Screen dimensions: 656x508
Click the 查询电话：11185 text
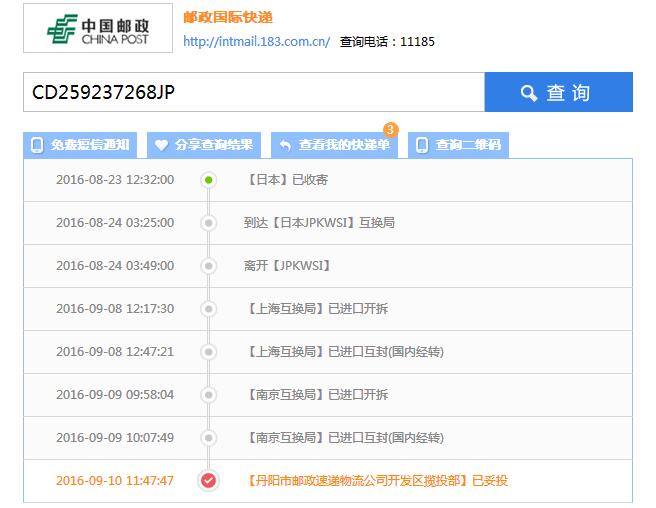pyautogui.click(x=387, y=41)
